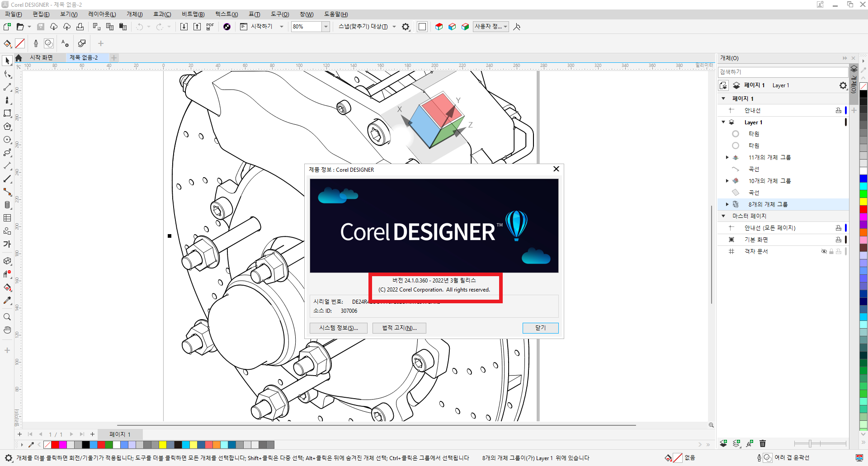This screenshot has width=868, height=466.
Task: Close the 제품 정보 dialog with X
Action: click(x=557, y=169)
